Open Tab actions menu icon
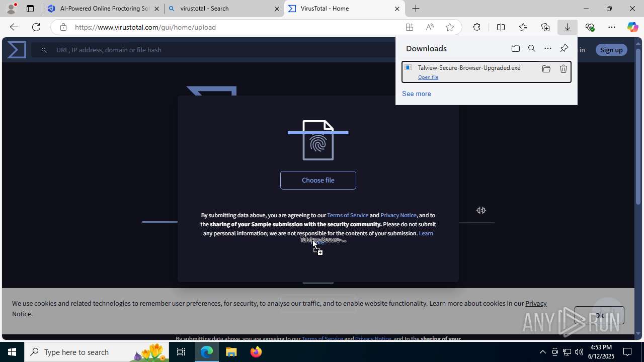 (30, 9)
